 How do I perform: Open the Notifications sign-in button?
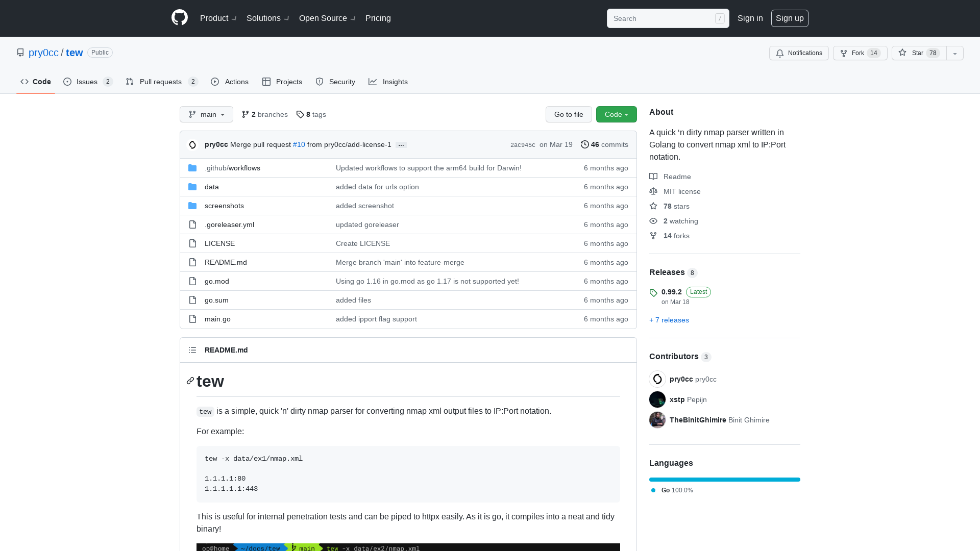pos(799,53)
